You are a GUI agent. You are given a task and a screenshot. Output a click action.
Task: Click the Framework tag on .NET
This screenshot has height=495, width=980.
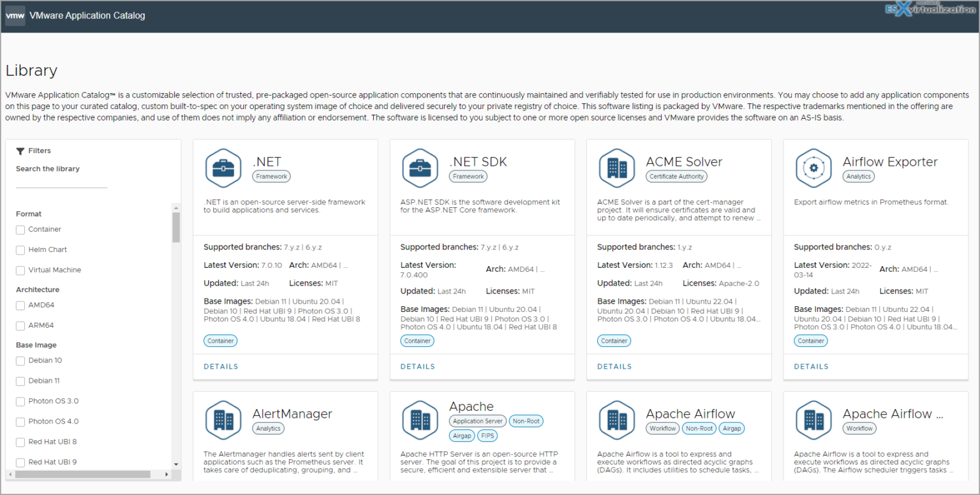[x=271, y=176]
